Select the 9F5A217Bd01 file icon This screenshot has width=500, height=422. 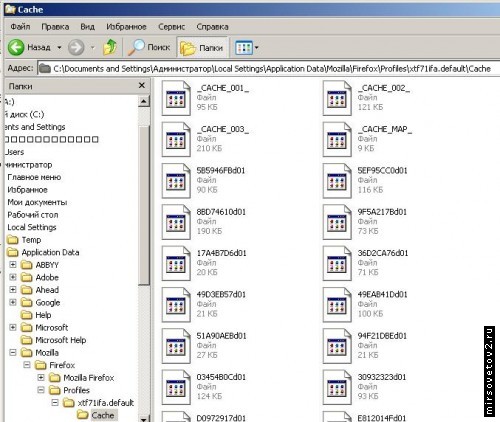pos(337,222)
